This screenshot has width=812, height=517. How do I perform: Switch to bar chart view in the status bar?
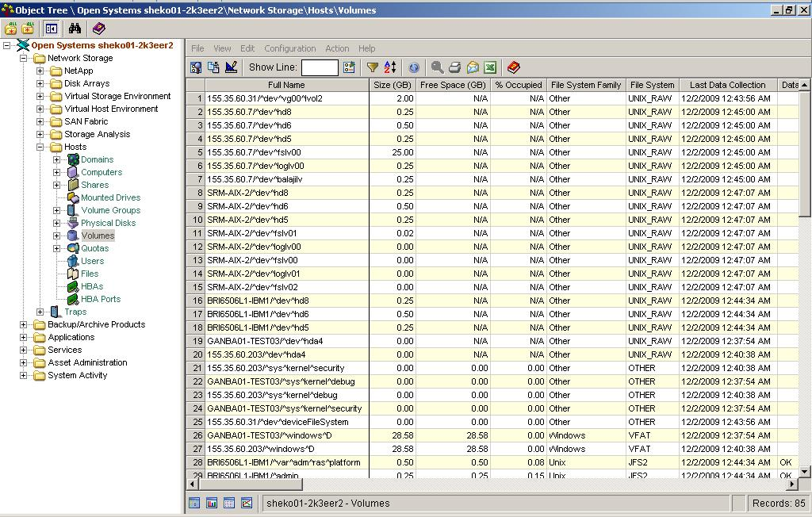pos(212,504)
